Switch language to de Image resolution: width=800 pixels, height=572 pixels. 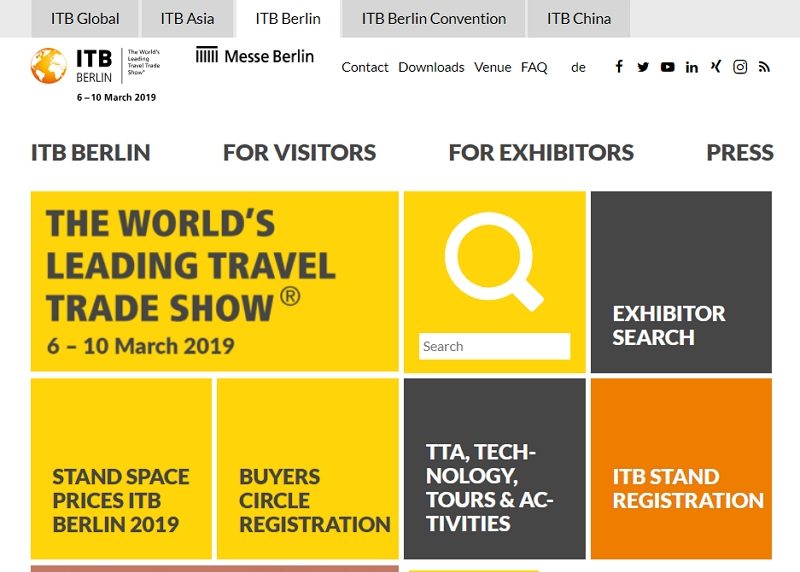tap(578, 67)
